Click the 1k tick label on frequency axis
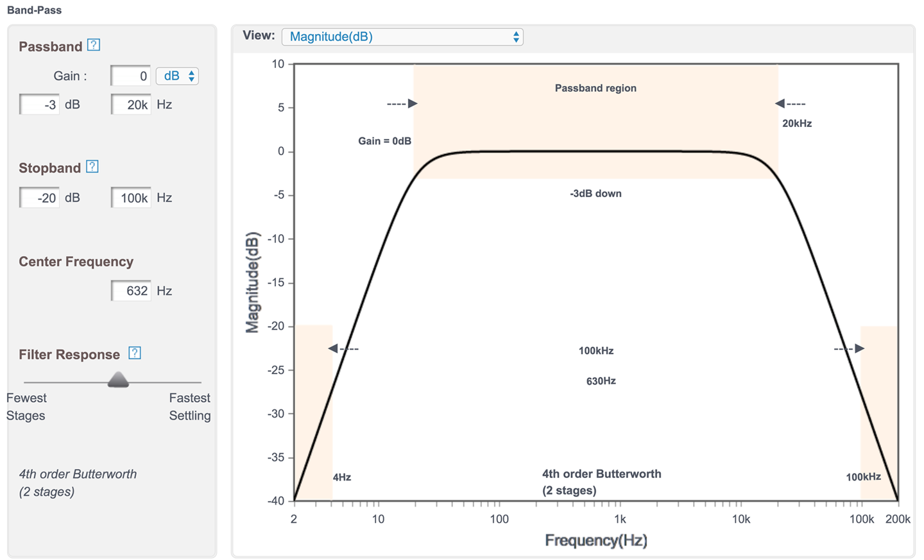Image resolution: width=924 pixels, height=560 pixels. click(x=620, y=519)
